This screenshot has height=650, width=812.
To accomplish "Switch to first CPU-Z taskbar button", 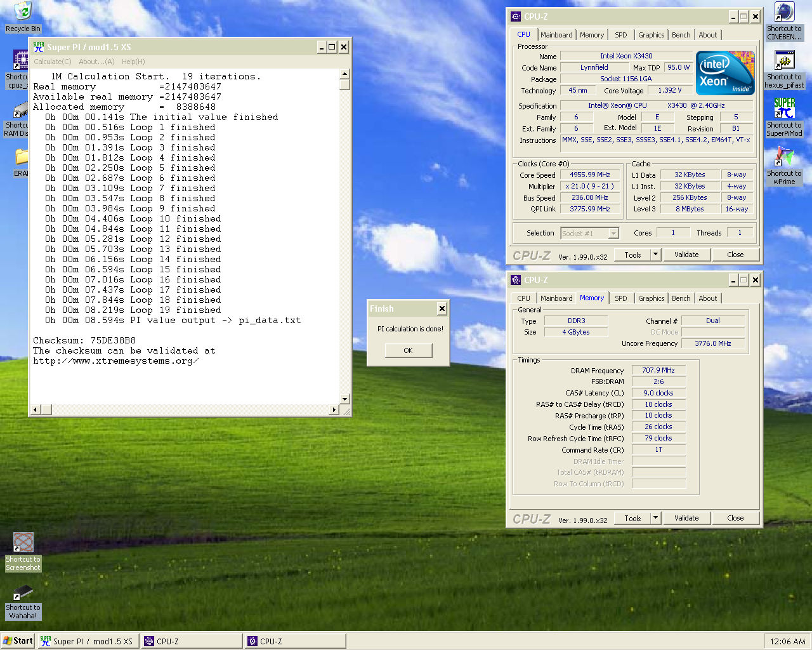I will (192, 641).
